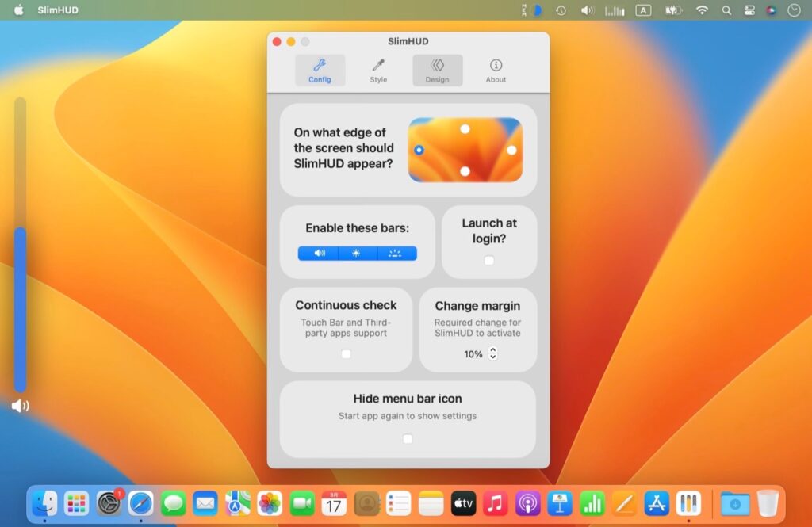Open the Wi-Fi icon in the menu bar
The height and width of the screenshot is (527, 812).
coord(703,10)
